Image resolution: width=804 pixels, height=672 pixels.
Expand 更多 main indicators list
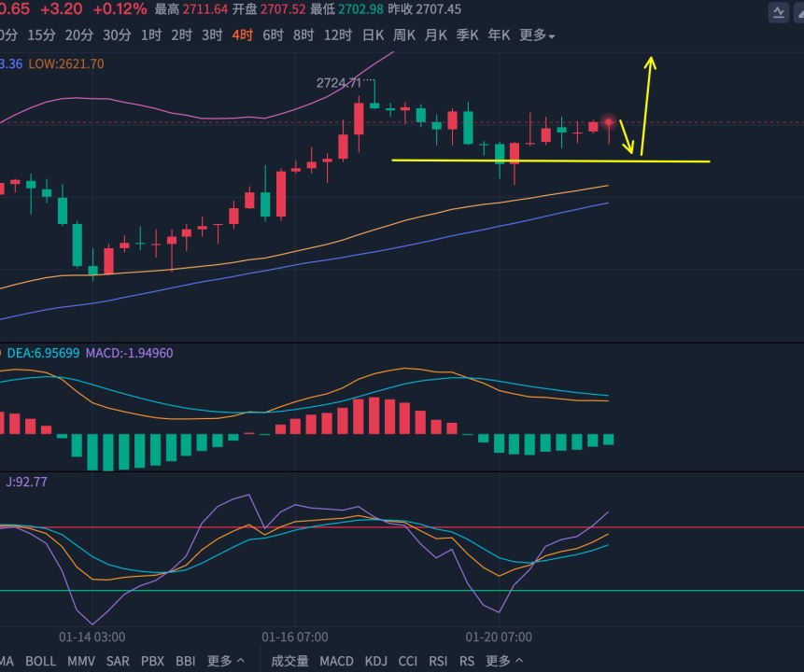[x=226, y=661]
